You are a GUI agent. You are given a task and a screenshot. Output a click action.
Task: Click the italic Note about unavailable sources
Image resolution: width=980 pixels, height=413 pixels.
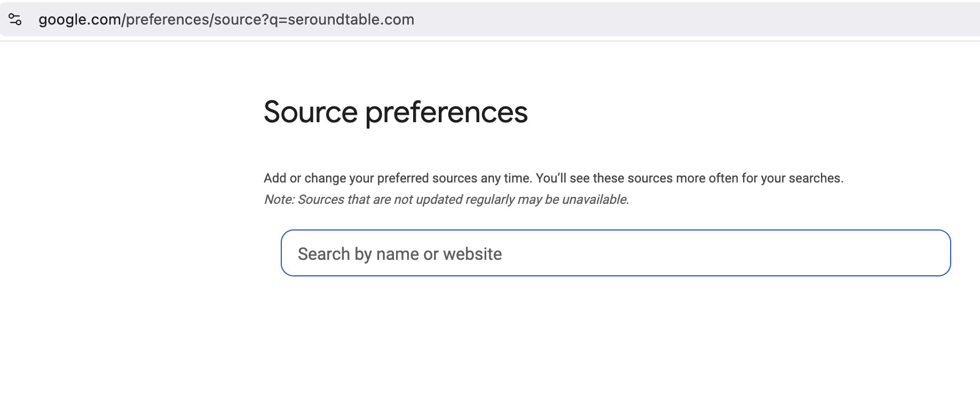pos(446,200)
